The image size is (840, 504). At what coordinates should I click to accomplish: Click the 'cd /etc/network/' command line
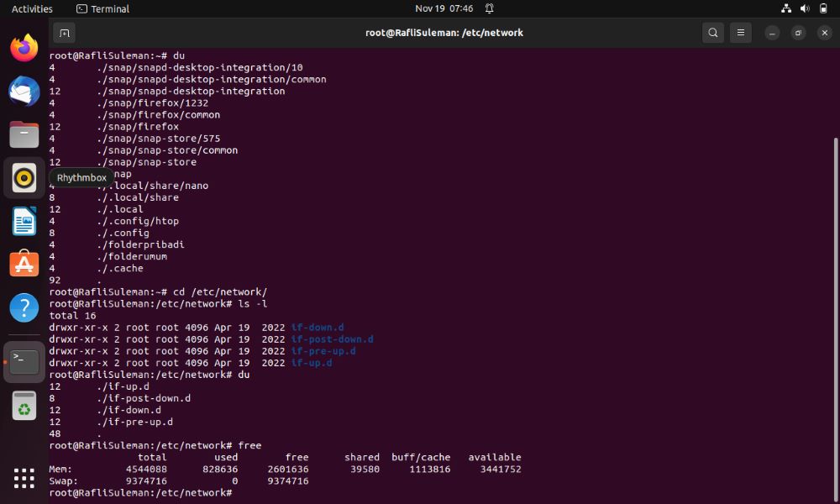[x=158, y=292]
